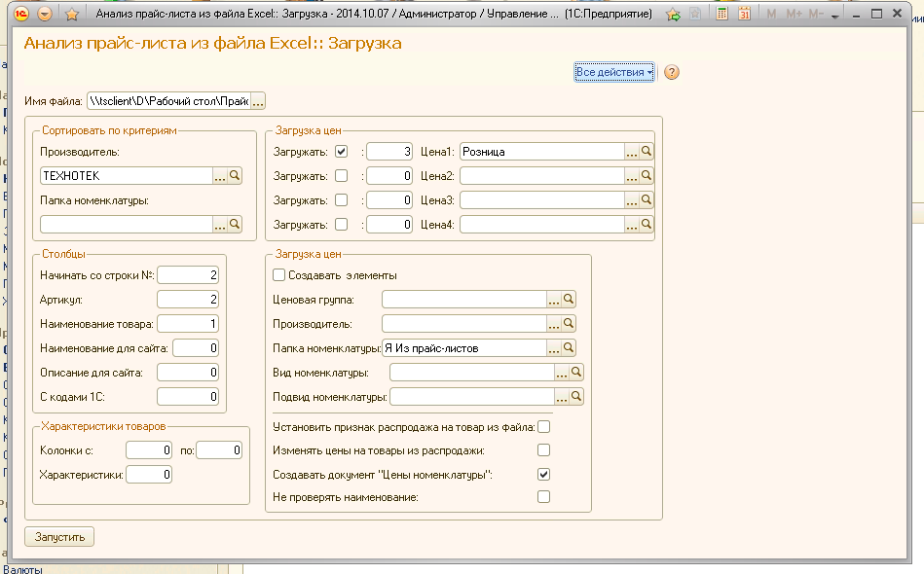Click ellipsis selector for Имя файла field
This screenshot has width=924, height=574.
click(257, 101)
